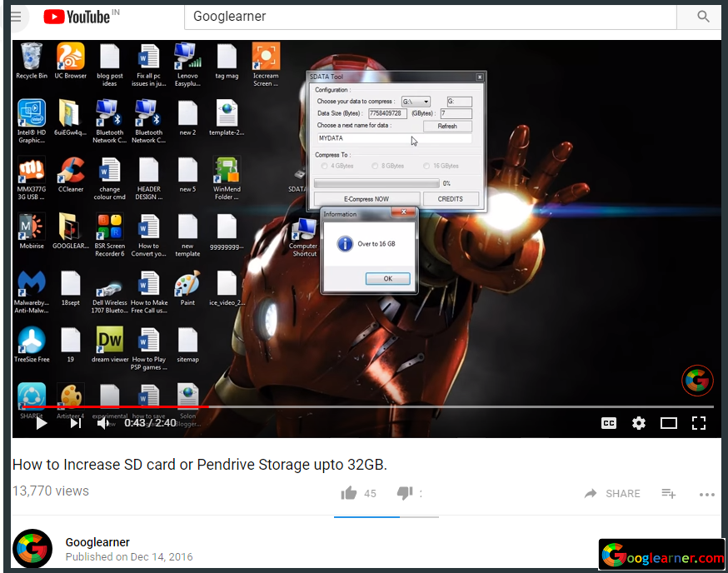Open the YouTube hamburger menu
Screen dimensions: 728x573
(x=17, y=17)
